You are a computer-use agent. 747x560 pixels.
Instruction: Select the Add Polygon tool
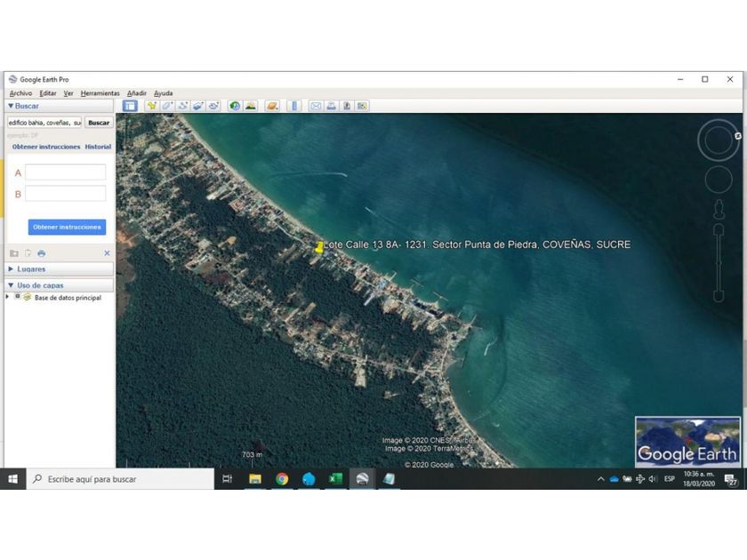click(167, 106)
